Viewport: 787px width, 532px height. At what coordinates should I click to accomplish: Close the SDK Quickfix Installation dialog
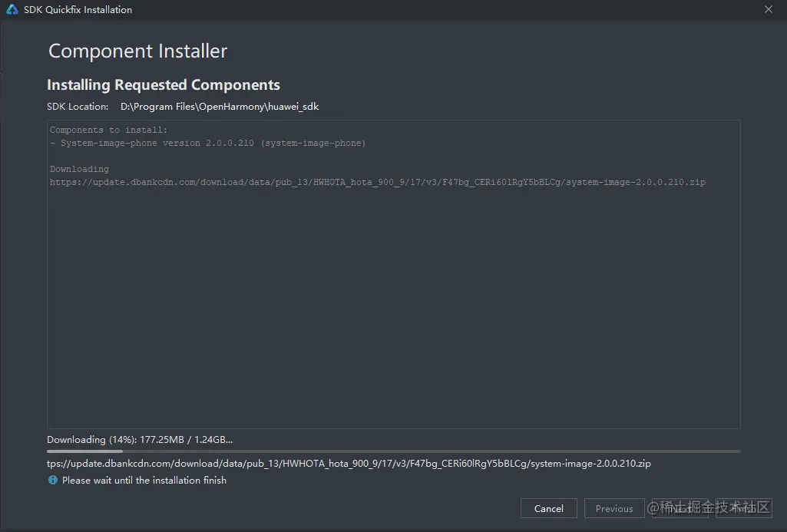[x=769, y=9]
